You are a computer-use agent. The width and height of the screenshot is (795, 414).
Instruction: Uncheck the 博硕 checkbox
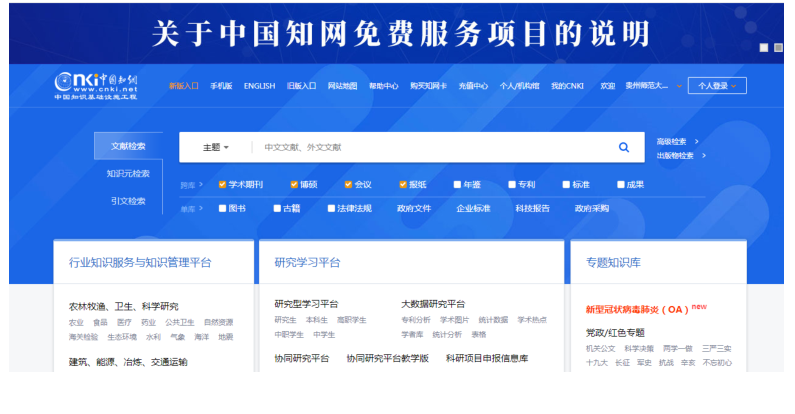[295, 185]
